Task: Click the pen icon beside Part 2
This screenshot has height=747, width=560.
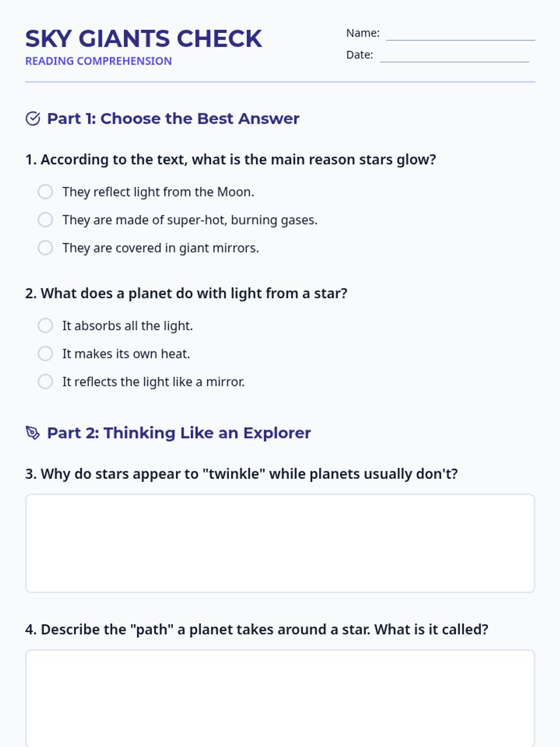Action: 33,433
